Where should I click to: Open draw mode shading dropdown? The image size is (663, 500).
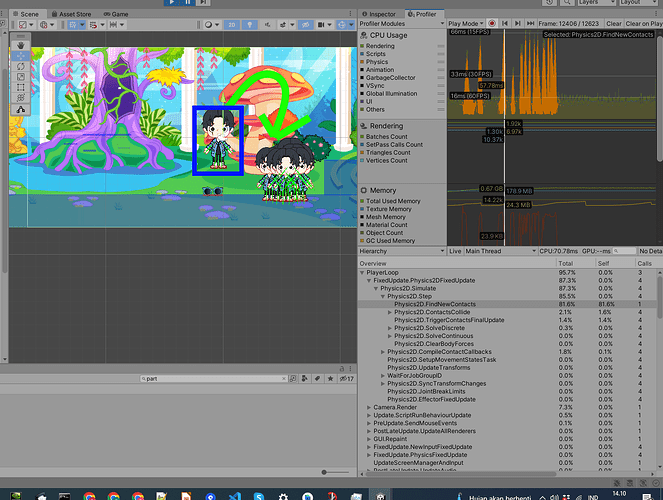coord(211,25)
